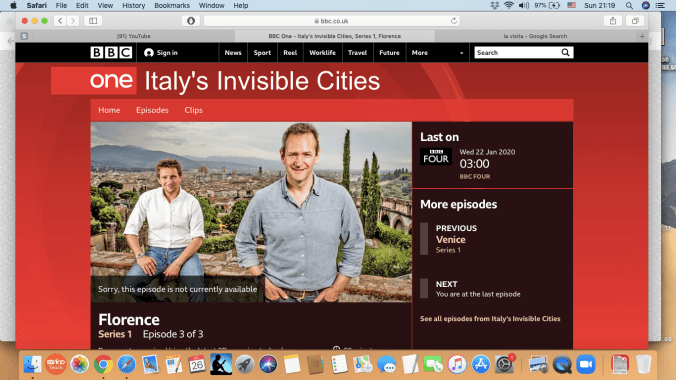Open Notification Center list icon
The width and height of the screenshot is (676, 380).
[660, 6]
